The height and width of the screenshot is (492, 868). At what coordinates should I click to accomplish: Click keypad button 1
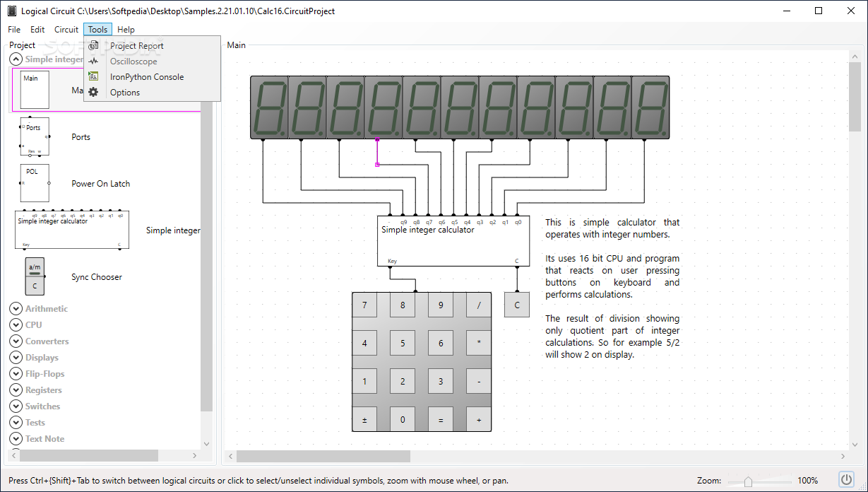(x=364, y=382)
